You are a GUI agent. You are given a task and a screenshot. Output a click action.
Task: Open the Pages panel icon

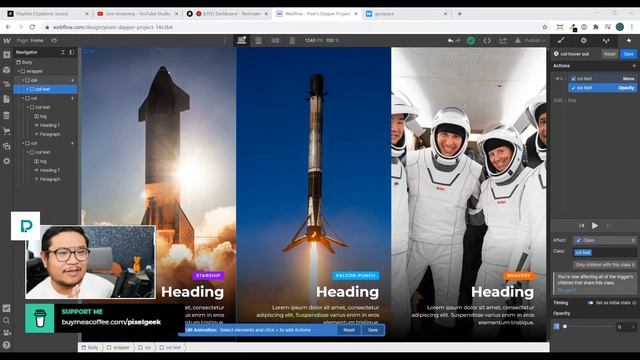7,99
